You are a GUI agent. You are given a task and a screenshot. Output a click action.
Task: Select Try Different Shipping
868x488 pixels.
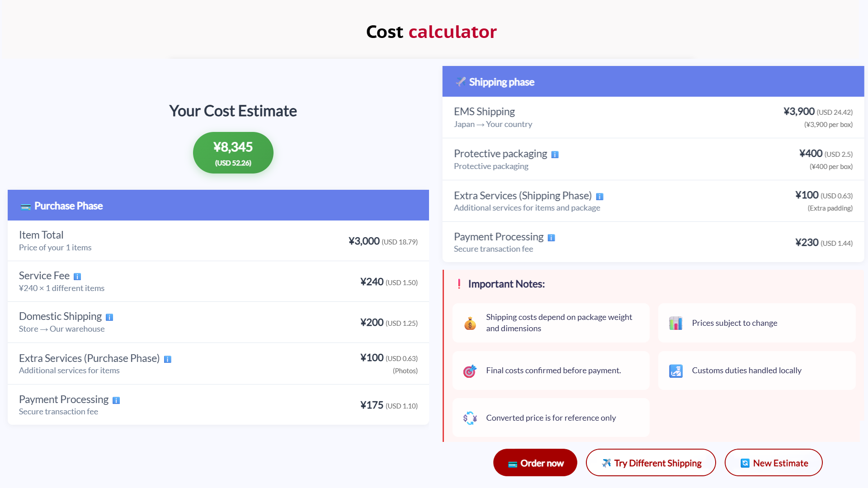651,463
